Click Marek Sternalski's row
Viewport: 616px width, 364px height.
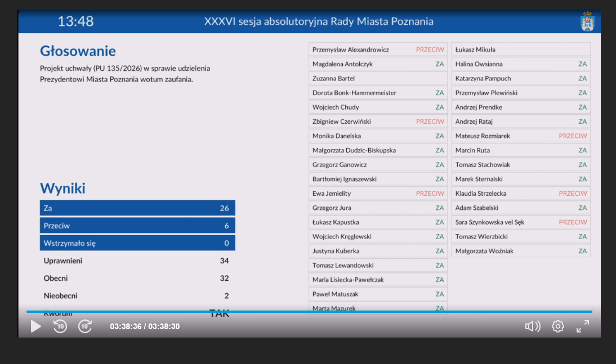click(x=521, y=179)
